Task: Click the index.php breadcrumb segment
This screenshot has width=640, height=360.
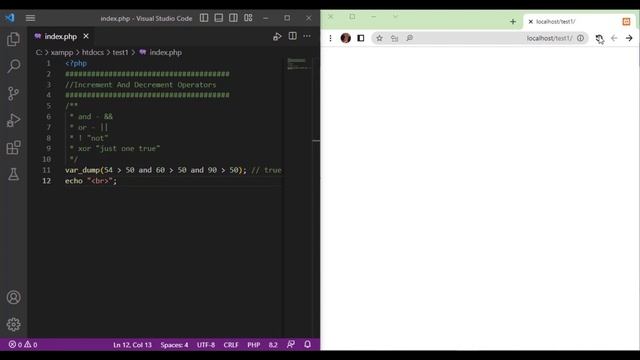Action: (165, 52)
